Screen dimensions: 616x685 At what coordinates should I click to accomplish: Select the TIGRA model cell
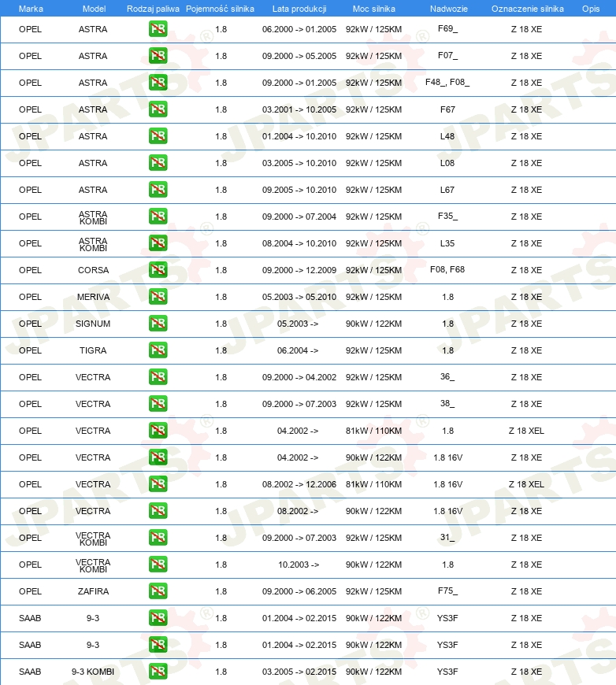coord(93,350)
